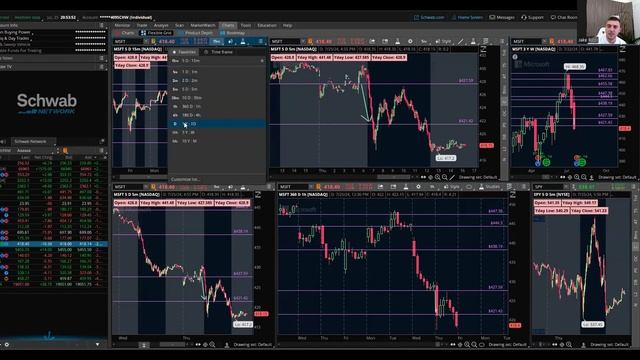Click the crosshair icon under bottom-middle chart

[460, 344]
